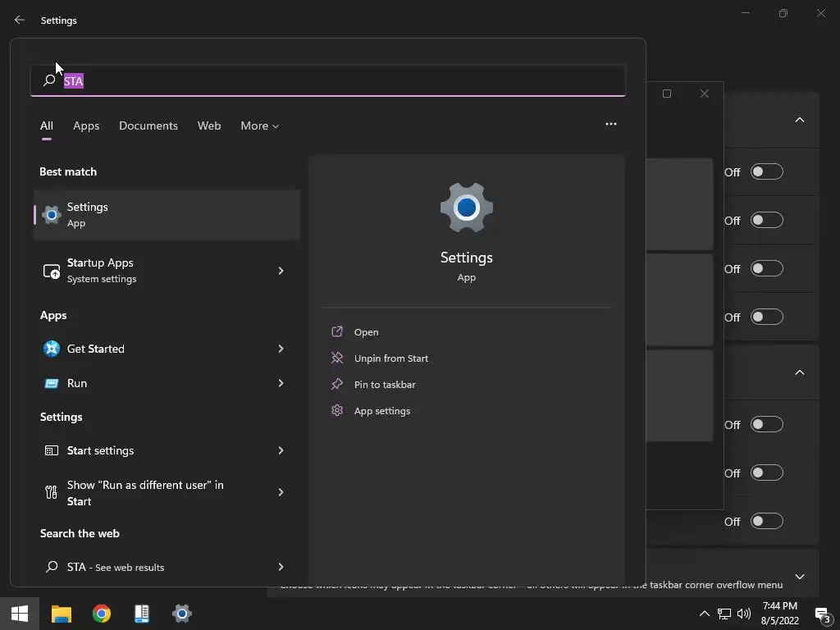840x630 pixels.
Task: Click the Settings gear icon in Best match
Action: tap(52, 215)
